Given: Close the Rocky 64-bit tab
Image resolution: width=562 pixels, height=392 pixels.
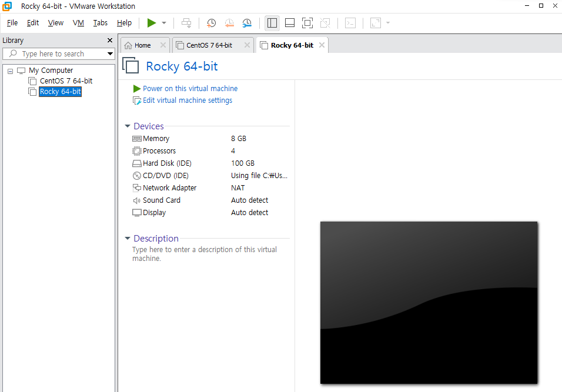Looking at the screenshot, I should (x=322, y=45).
